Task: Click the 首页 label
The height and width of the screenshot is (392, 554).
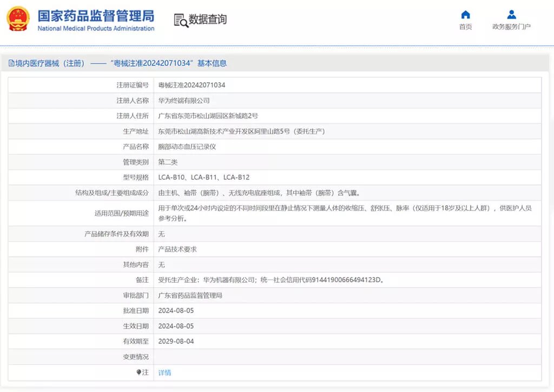Action: 465,26
